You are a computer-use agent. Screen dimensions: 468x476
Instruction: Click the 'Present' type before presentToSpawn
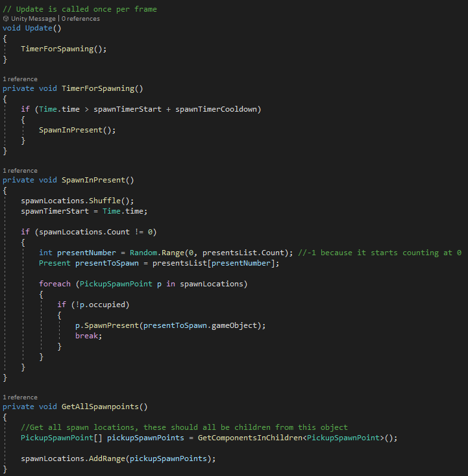[55, 263]
